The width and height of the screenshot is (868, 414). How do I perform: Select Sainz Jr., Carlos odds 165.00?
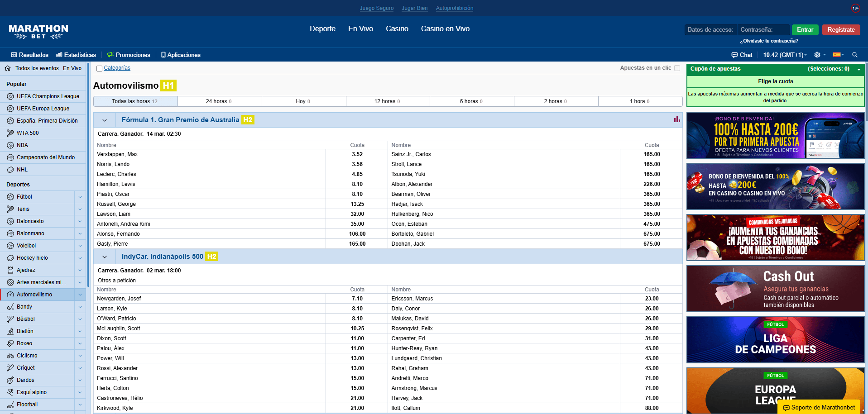[652, 154]
